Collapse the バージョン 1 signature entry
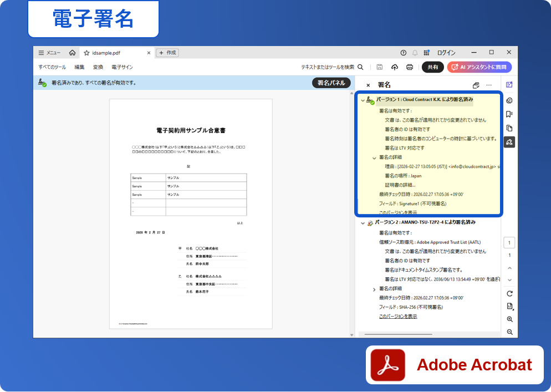The image size is (551, 392). (x=363, y=100)
